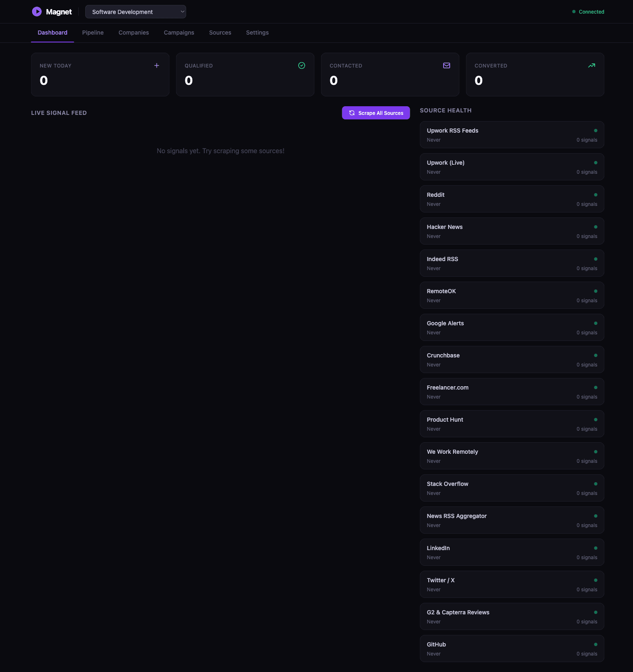Click the Magnet logo icon
633x672 pixels.
[x=37, y=12]
